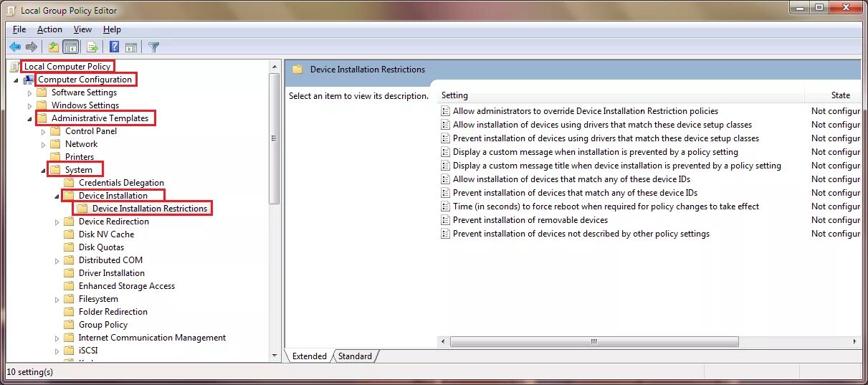Expand the Software Settings node arrow
Screen dimensions: 868x385
pyautogui.click(x=29, y=92)
